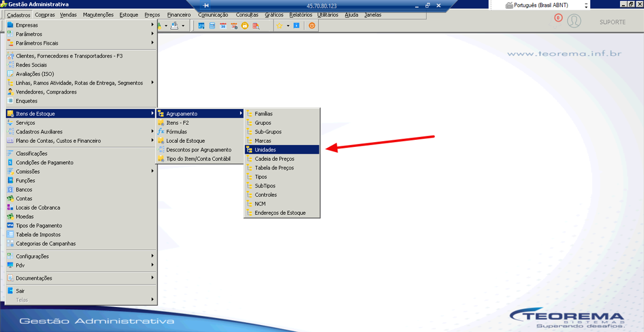Image resolution: width=644 pixels, height=332 pixels.
Task: Choose Fórmulas menu entry
Action: (200, 132)
